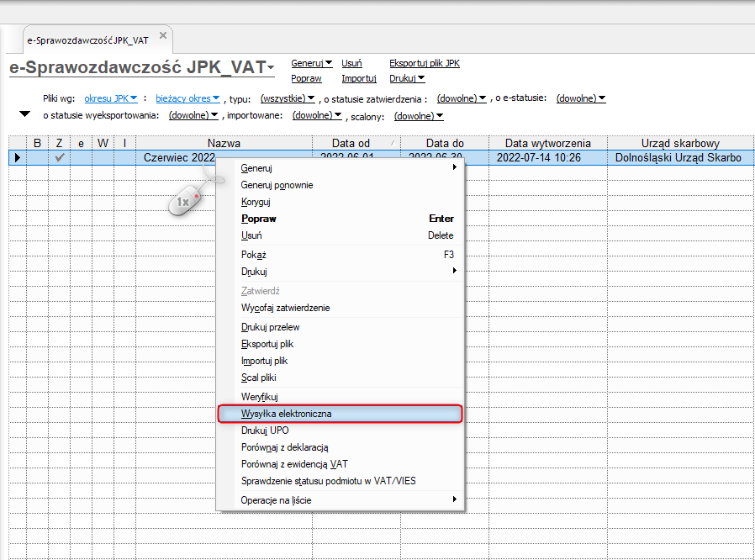Open the Generuj toolbar dropdown
Image resolution: width=755 pixels, height=560 pixels.
312,63
